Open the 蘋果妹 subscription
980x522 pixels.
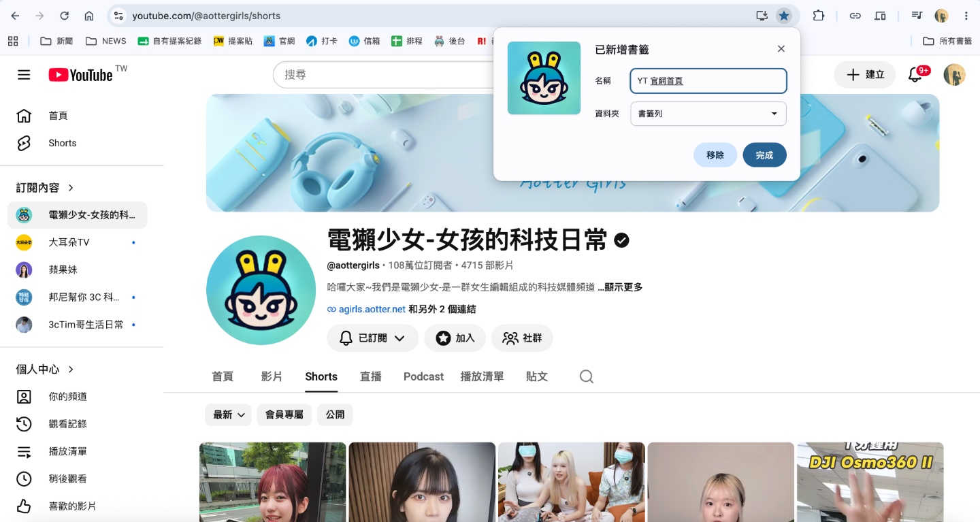78,270
